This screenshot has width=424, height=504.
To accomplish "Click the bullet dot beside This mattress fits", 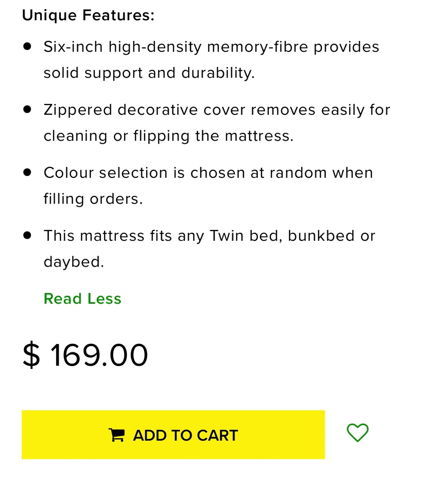I will (27, 236).
